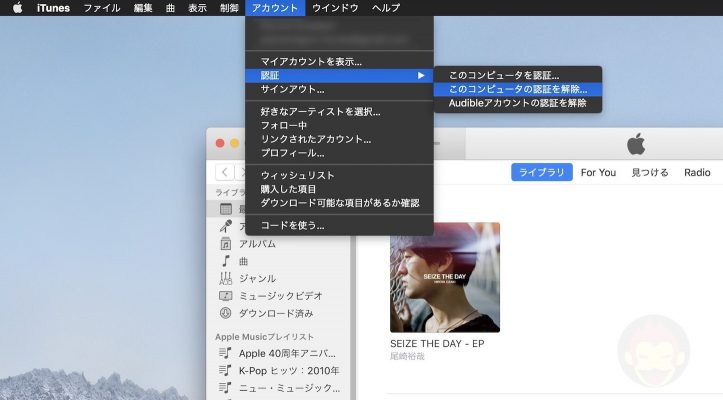
Task: Click the music video icon in sidebar
Action: point(225,296)
